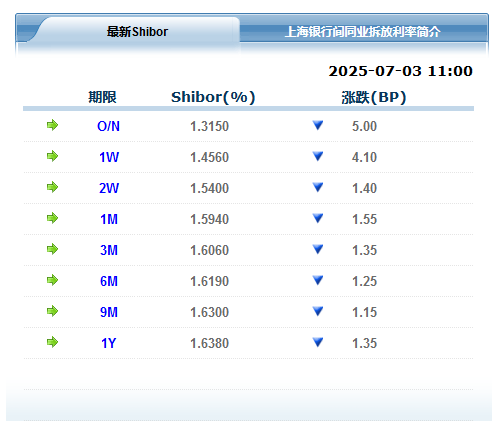Open the O/N term link
The image size is (500, 424).
[109, 126]
